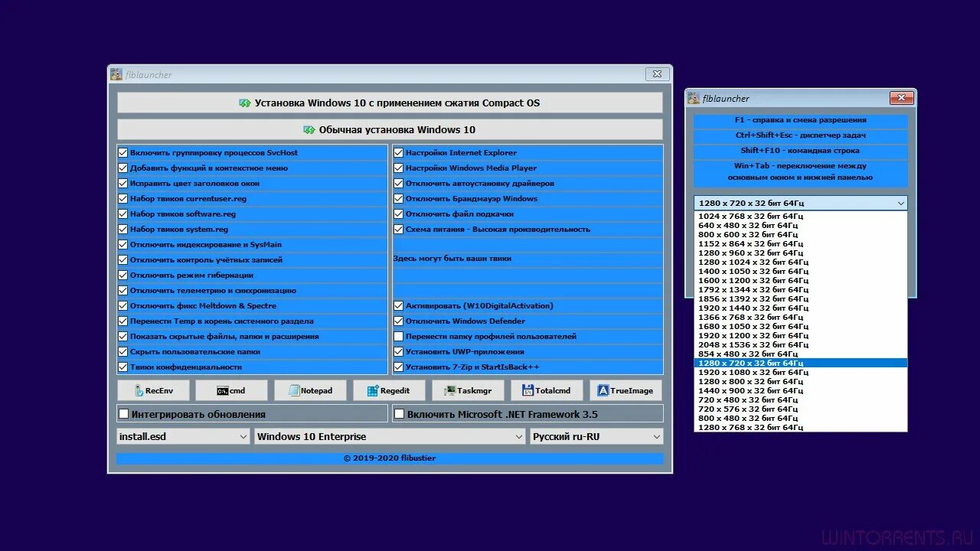Viewport: 980px width, 551px height.
Task: Select highlighted 1280 x 720 list entry
Action: [x=801, y=363]
